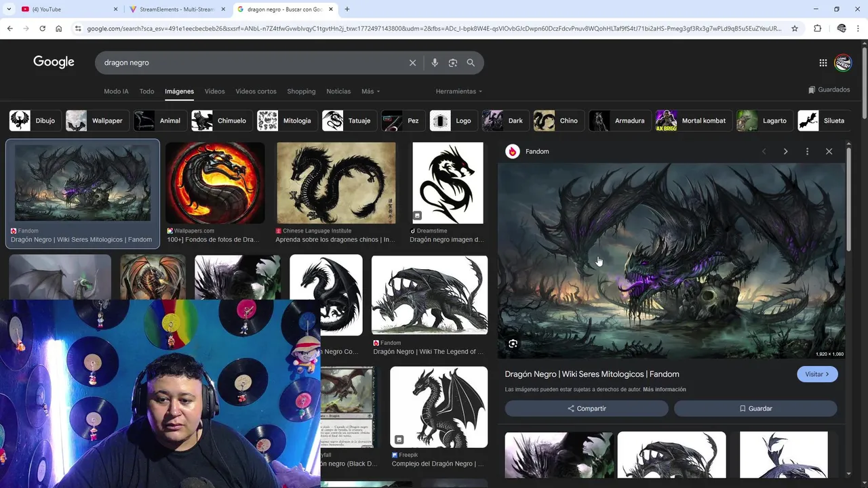Start voice search with microphone icon
Viewport: 868px width, 488px height.
click(435, 62)
